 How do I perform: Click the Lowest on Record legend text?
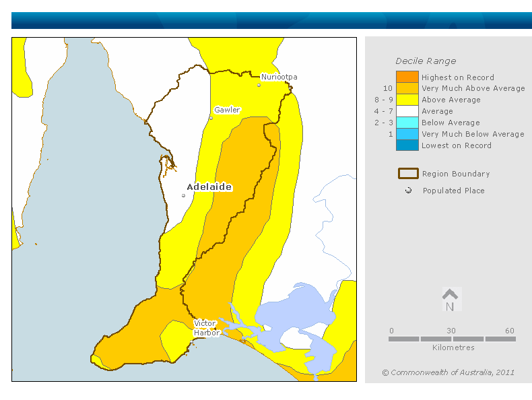(x=457, y=145)
